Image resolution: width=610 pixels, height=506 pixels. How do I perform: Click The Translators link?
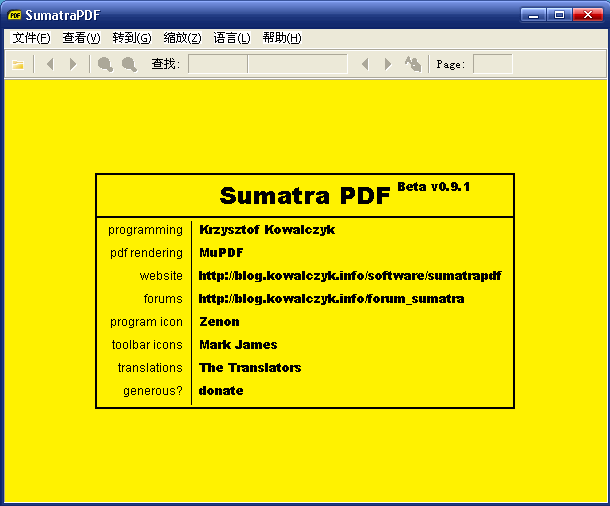point(250,368)
